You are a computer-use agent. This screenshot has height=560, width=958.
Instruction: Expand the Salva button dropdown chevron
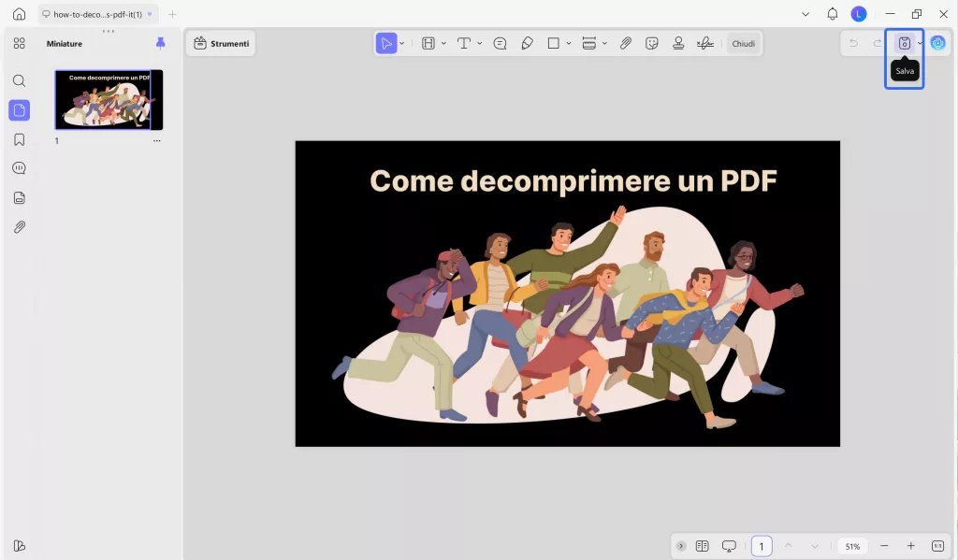pyautogui.click(x=919, y=43)
